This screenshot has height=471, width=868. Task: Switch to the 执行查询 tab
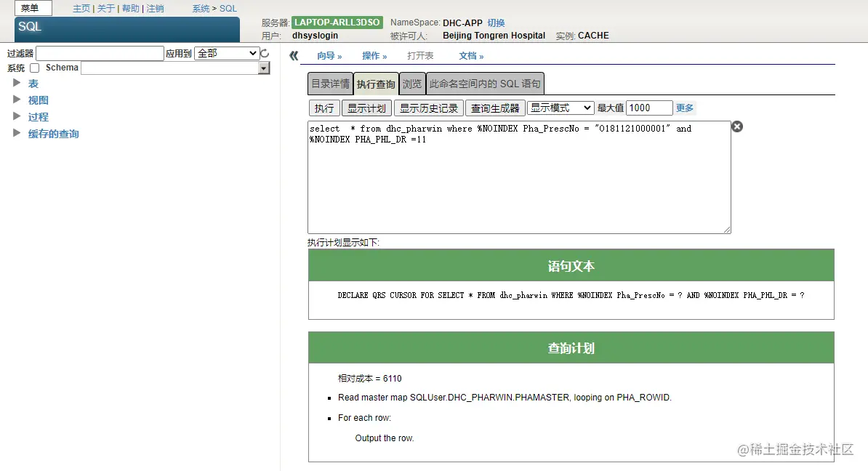pos(376,84)
